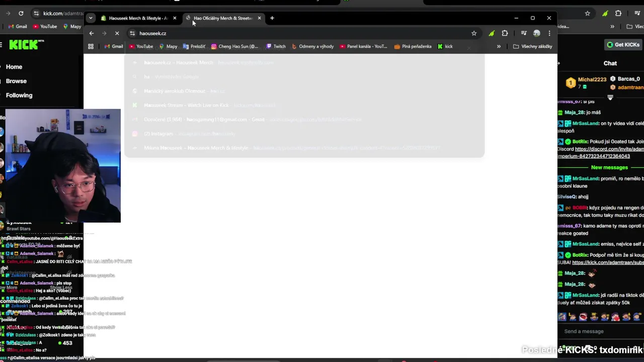Click SilviseQ username in chat
Image resolution: width=644 pixels, height=362 pixels.
pos(567,197)
